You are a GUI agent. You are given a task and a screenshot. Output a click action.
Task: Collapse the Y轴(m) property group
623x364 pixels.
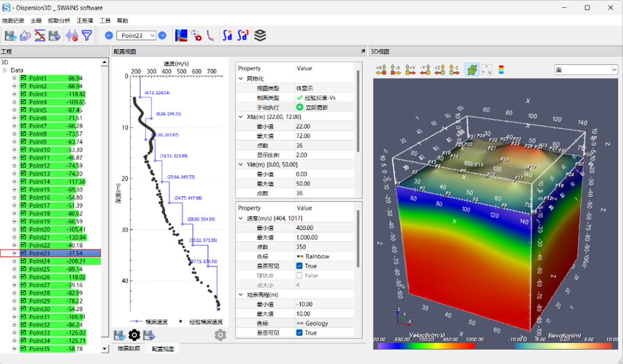click(x=241, y=165)
